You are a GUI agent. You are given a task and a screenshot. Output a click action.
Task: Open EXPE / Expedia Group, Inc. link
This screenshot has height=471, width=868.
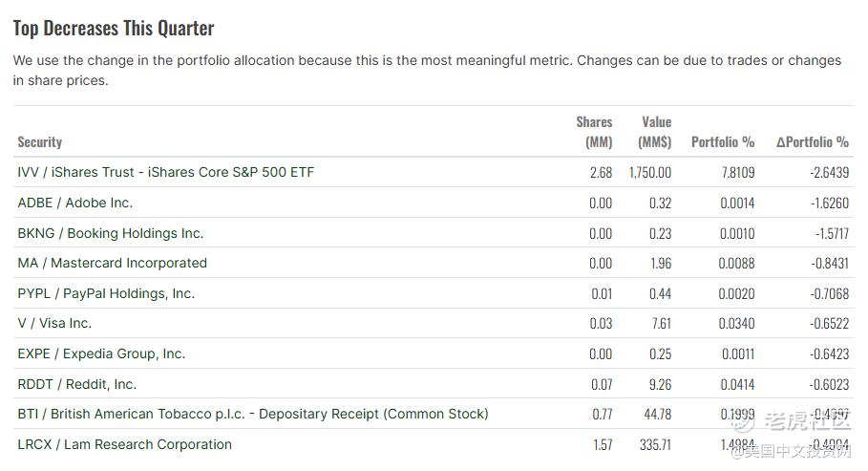pos(101,354)
